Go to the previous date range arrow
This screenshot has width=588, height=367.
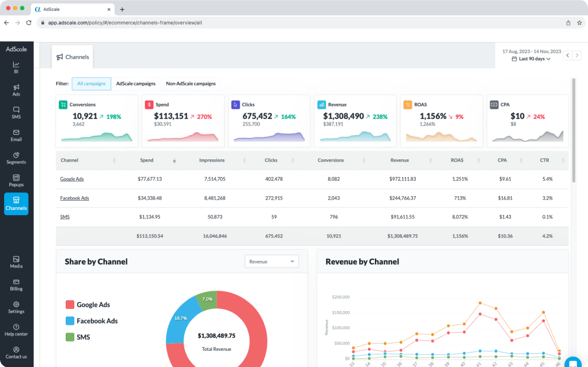[x=567, y=55]
